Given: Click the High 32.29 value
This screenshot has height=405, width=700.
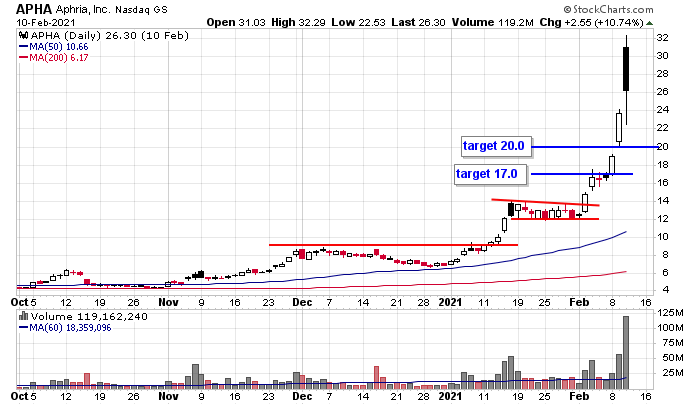Looking at the screenshot, I should click(x=298, y=22).
